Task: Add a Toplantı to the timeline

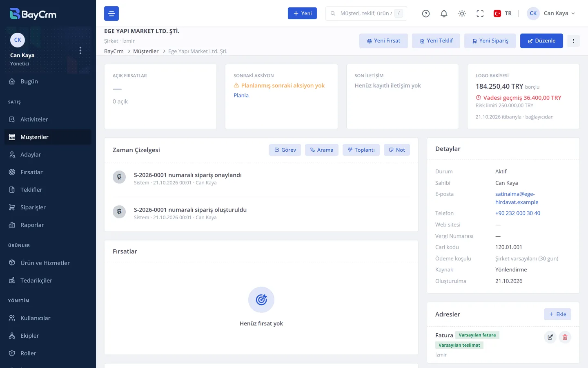Action: click(x=361, y=150)
